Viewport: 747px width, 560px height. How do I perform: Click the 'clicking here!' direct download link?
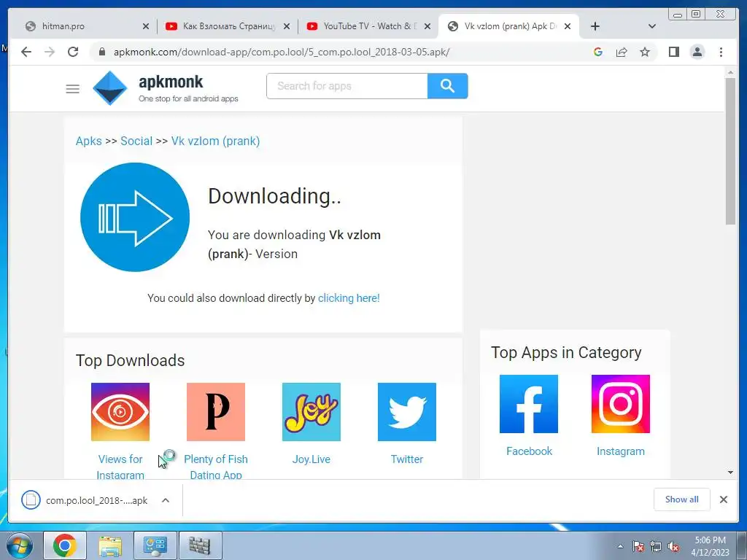tap(349, 298)
